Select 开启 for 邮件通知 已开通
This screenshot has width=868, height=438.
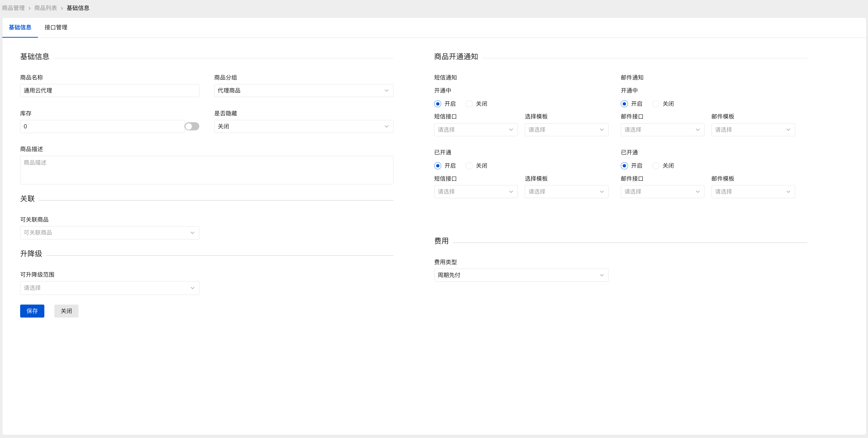click(x=632, y=166)
